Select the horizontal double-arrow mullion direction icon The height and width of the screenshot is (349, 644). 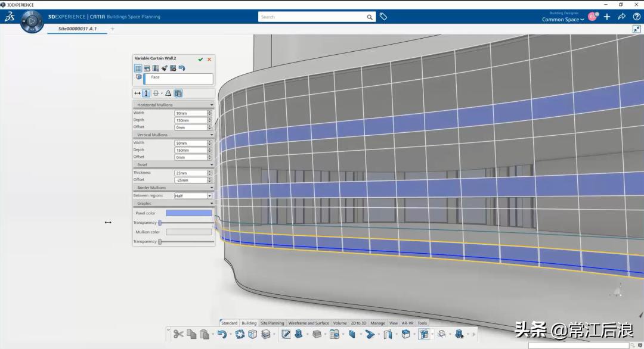[137, 93]
